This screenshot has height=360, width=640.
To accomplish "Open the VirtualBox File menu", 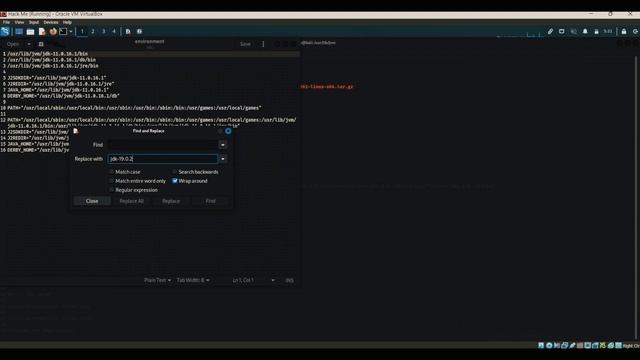I will click(x=6, y=22).
